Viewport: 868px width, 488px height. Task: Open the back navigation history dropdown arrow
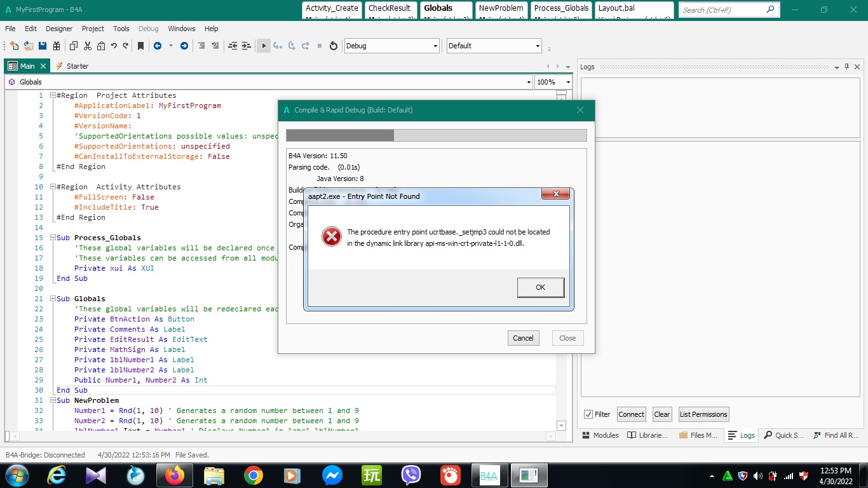pyautogui.click(x=170, y=46)
